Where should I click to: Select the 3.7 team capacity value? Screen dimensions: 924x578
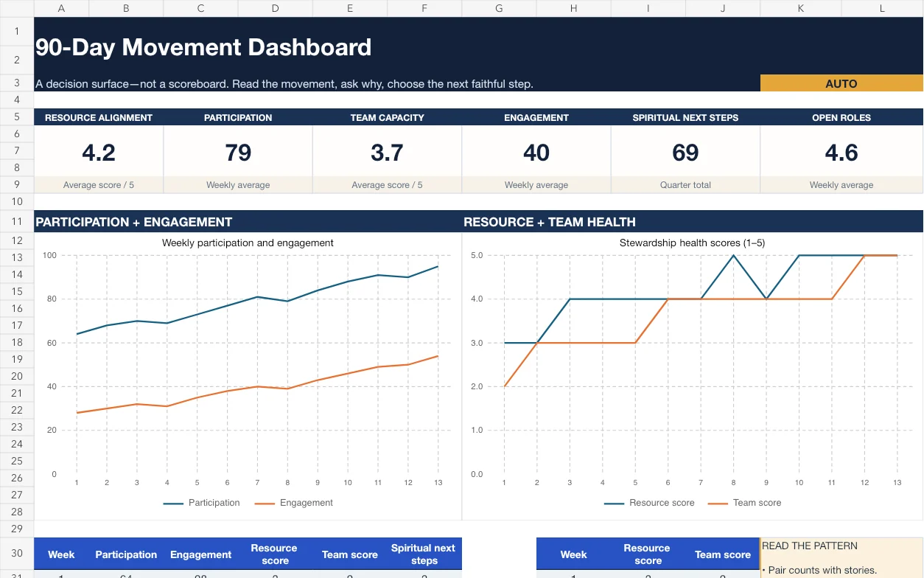click(x=388, y=152)
